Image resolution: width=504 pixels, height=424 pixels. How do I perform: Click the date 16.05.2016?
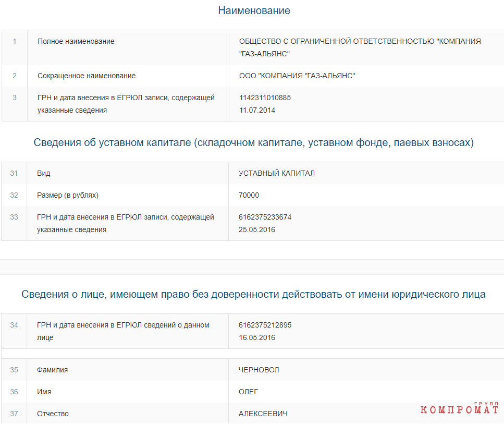pyautogui.click(x=257, y=338)
